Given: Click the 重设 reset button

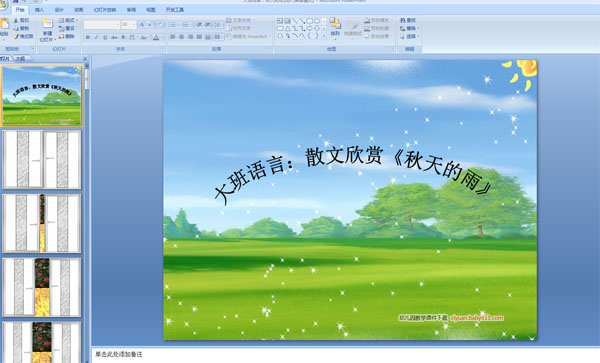Looking at the screenshot, I should (x=67, y=28).
